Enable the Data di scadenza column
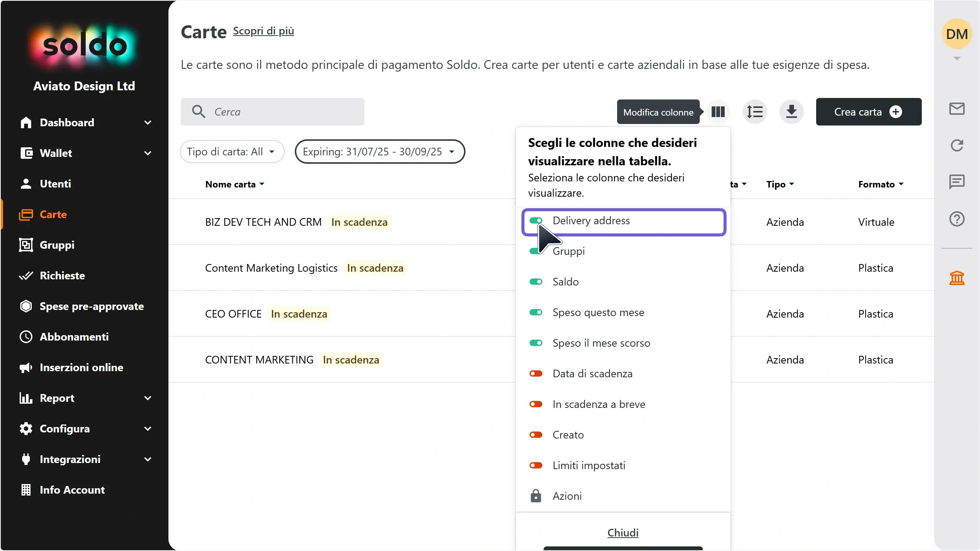Image resolution: width=980 pixels, height=551 pixels. (536, 373)
